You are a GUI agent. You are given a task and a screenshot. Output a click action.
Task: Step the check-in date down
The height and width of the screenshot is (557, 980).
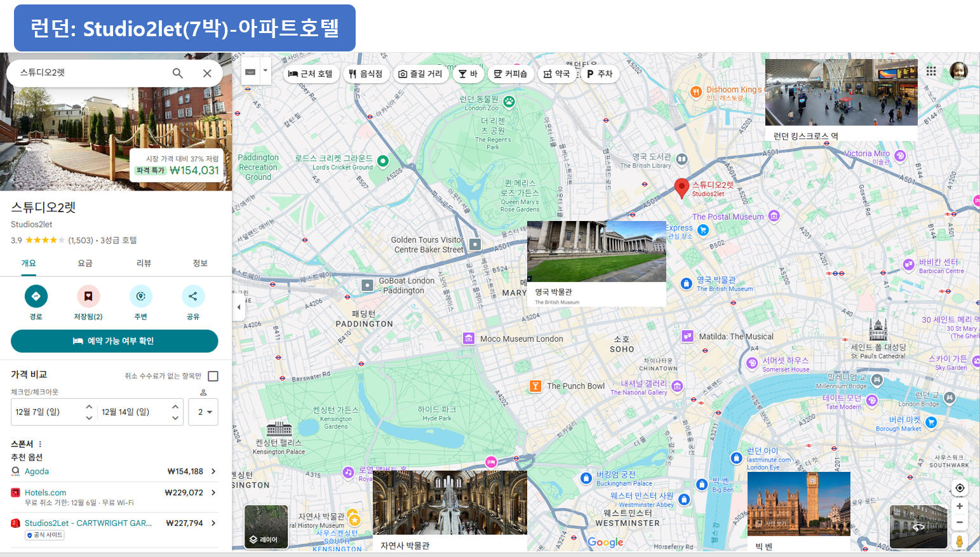coord(89,417)
